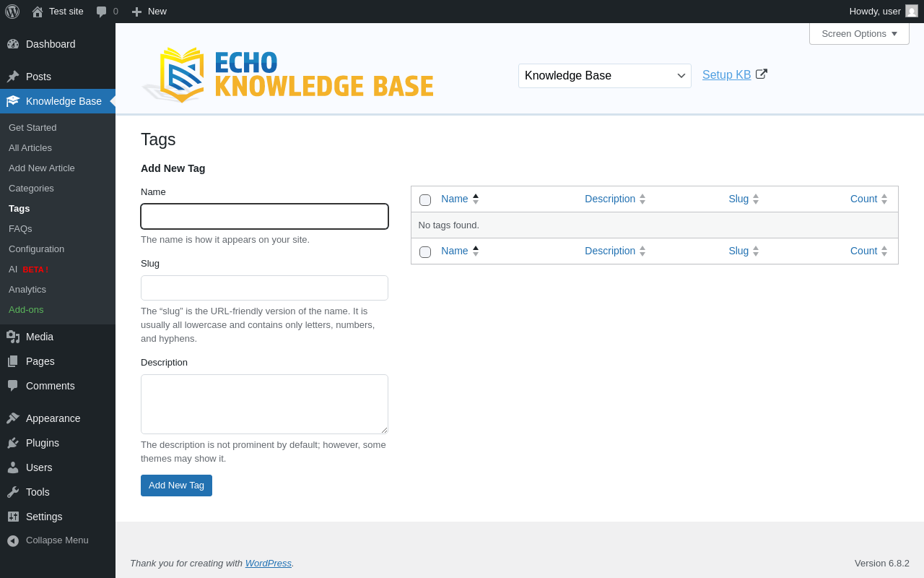Open Categories submenu item
Image resolution: width=924 pixels, height=578 pixels.
(x=31, y=188)
